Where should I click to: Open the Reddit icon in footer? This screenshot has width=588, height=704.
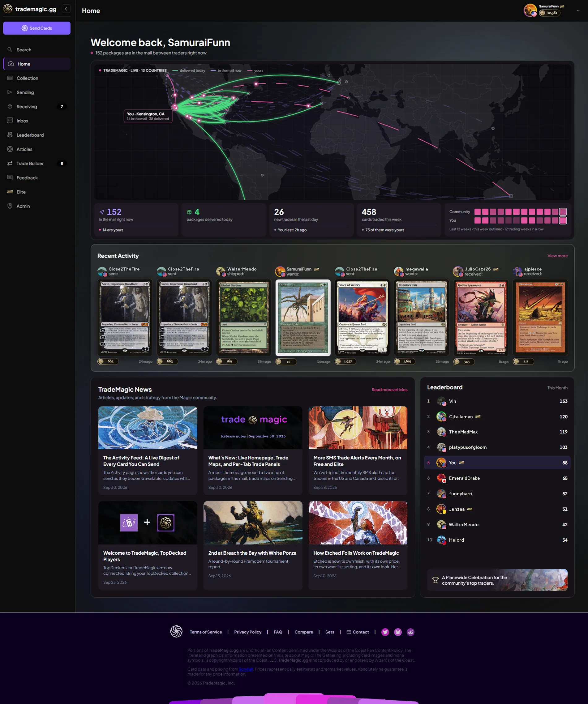pos(410,632)
